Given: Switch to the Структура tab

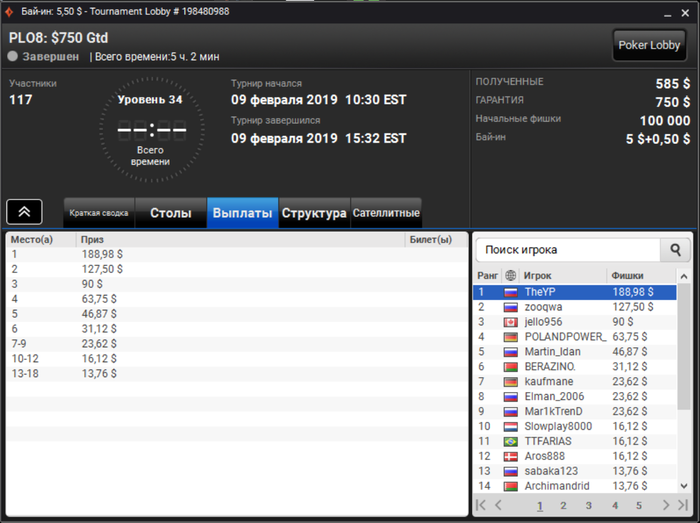Looking at the screenshot, I should pyautogui.click(x=314, y=213).
